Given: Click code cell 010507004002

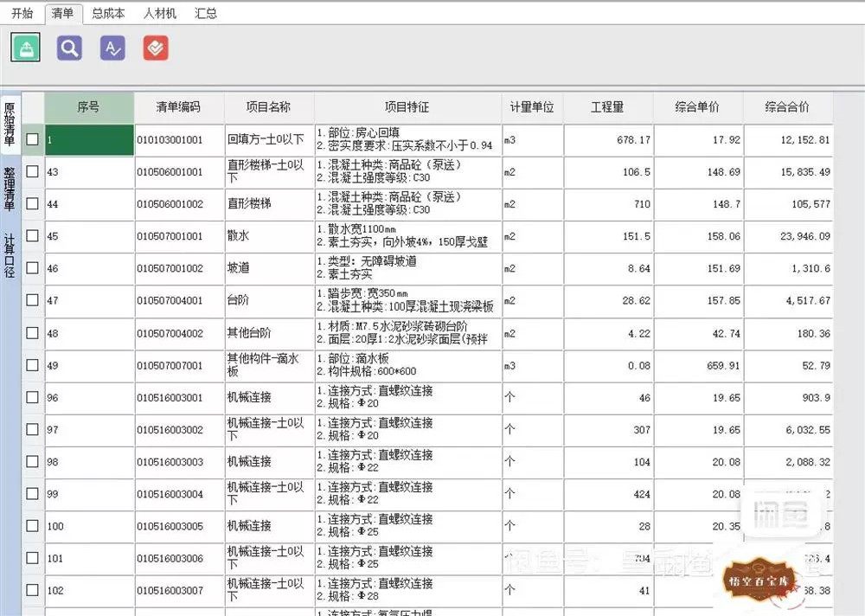Looking at the screenshot, I should point(179,333).
